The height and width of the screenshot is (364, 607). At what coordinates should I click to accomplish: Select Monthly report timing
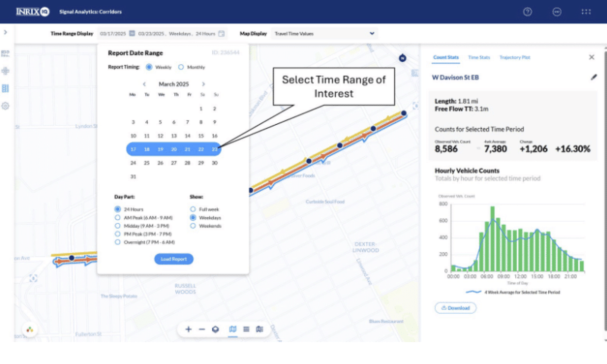pos(181,67)
